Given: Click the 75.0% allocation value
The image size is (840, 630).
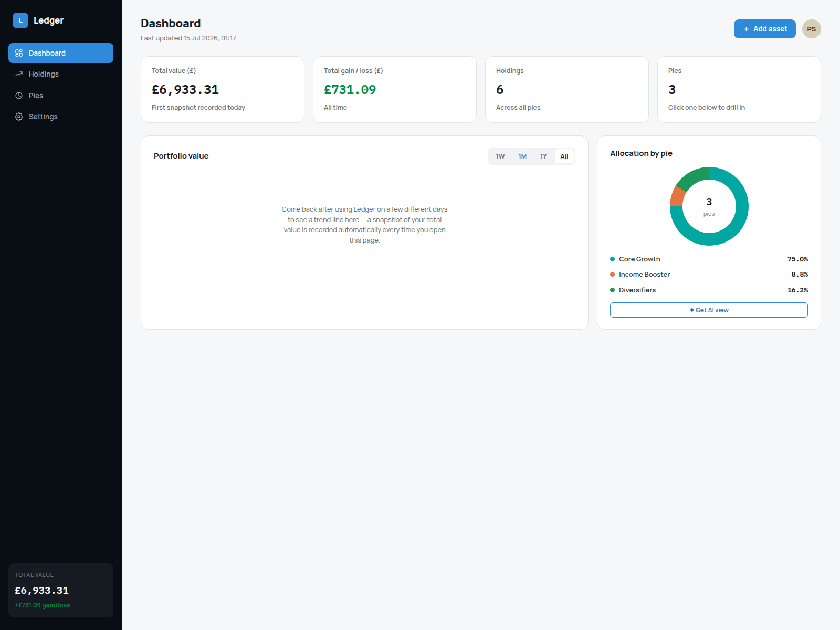Looking at the screenshot, I should pyautogui.click(x=797, y=259).
